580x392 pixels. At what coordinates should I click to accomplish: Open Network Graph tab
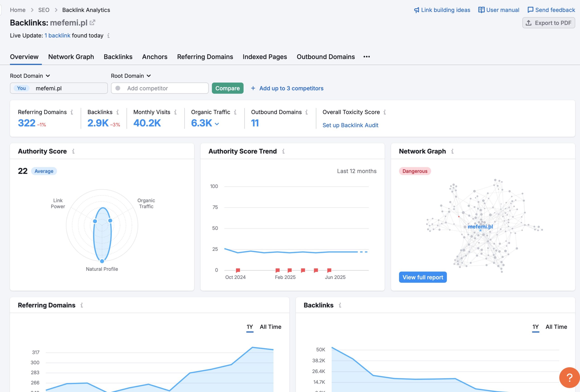(x=71, y=57)
